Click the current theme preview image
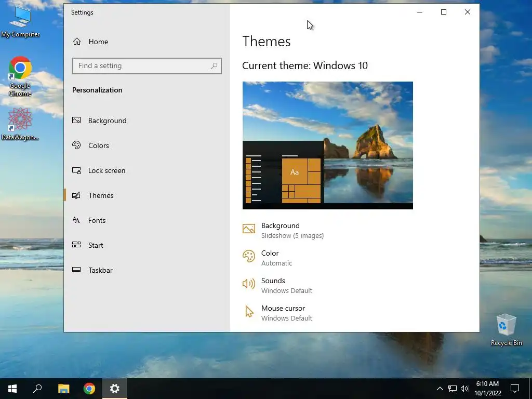The width and height of the screenshot is (532, 399). point(328,145)
